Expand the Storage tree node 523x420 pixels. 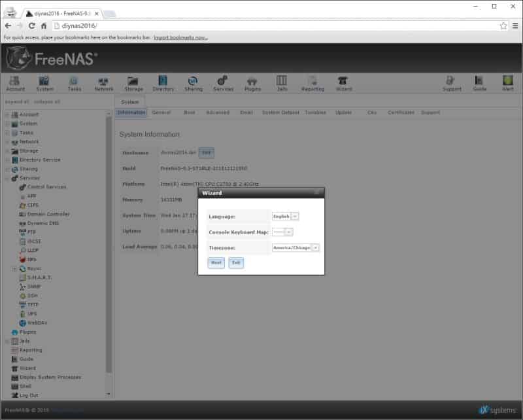pos(7,151)
